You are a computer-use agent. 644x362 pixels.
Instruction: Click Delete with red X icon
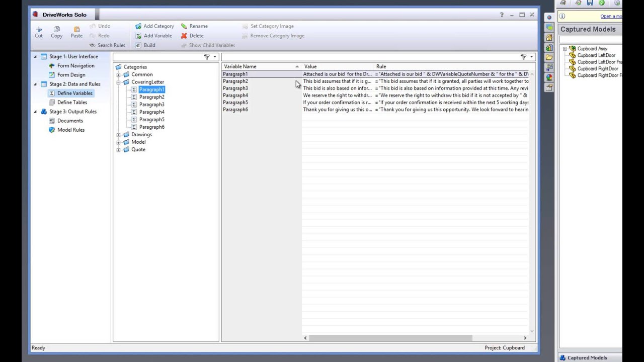click(x=192, y=36)
